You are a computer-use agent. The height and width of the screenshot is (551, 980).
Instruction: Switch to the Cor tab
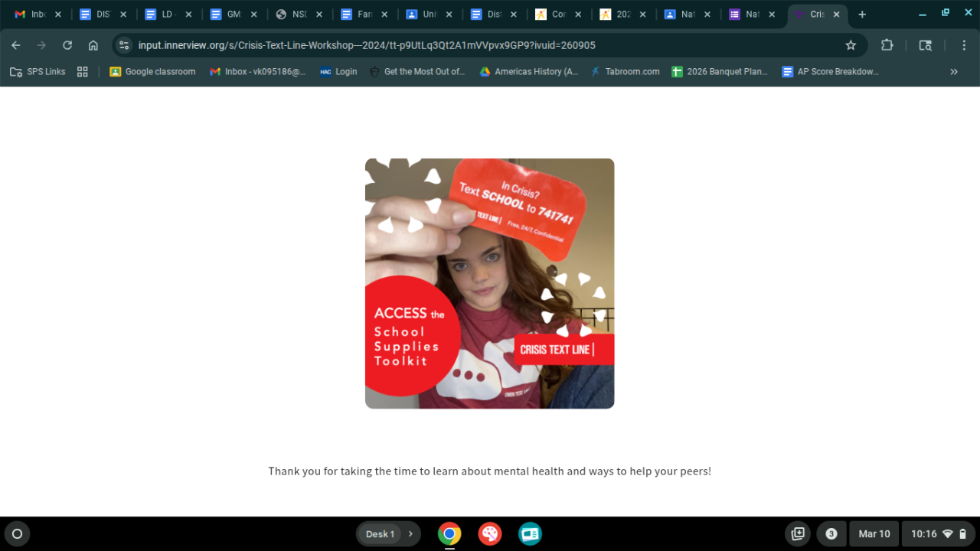552,15
